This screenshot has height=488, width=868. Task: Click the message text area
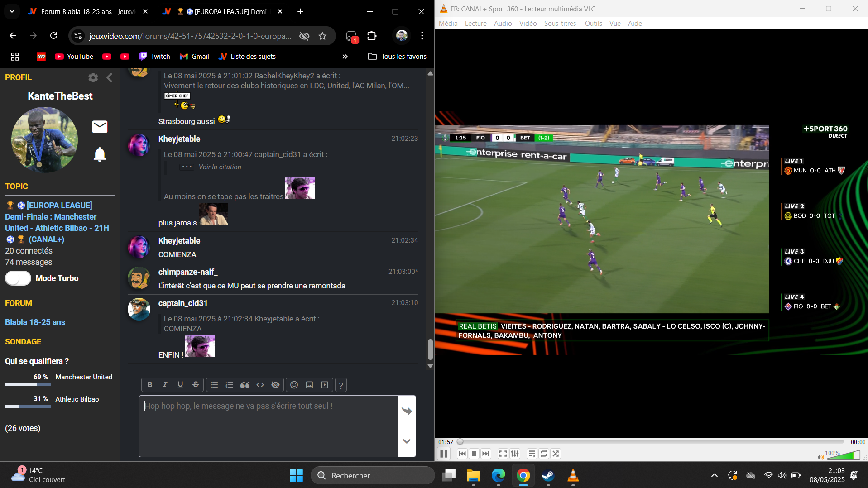coord(269,426)
